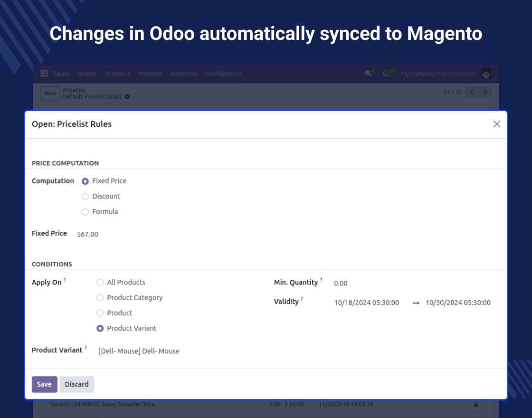Click the 31 / 35 pager counter
Screen dimensions: 532x418
(x=452, y=92)
